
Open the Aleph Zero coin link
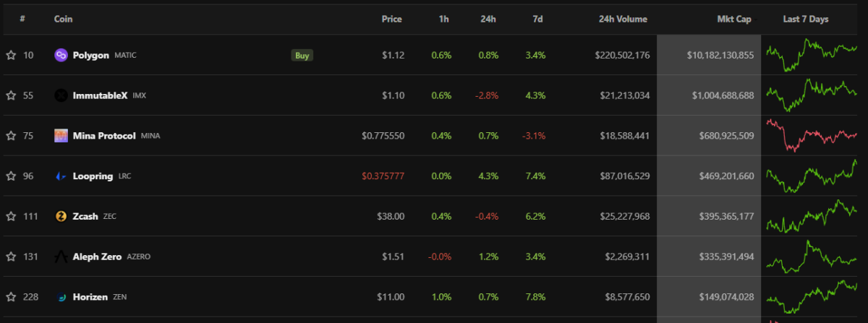tap(98, 257)
